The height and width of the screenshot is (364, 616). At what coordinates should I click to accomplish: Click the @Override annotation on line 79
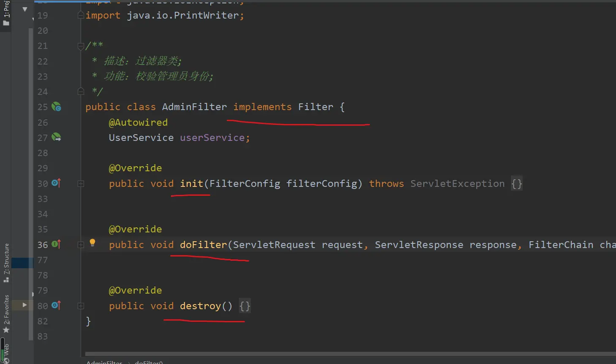click(x=135, y=290)
